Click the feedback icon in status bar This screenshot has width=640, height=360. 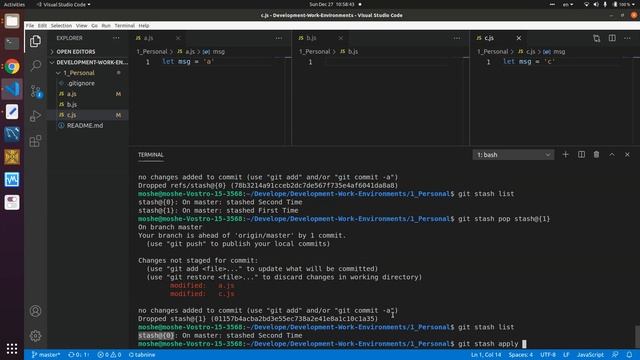tap(615, 355)
